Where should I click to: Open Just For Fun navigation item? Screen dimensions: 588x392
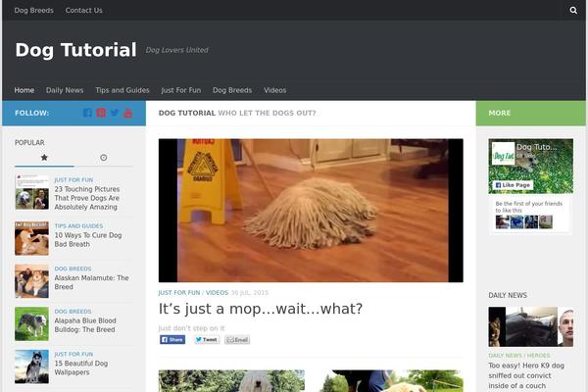click(180, 90)
